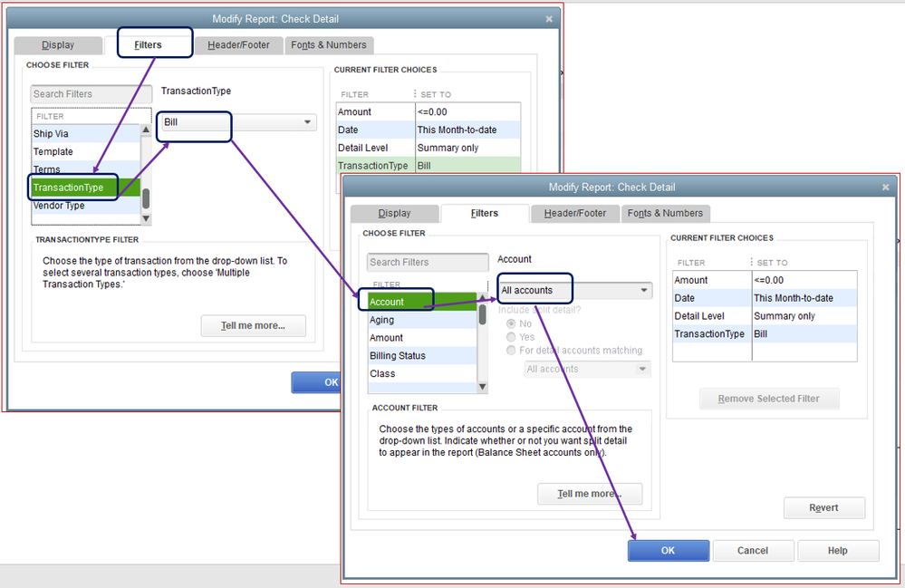Click the Revert button
This screenshot has width=905, height=588.
click(x=823, y=507)
